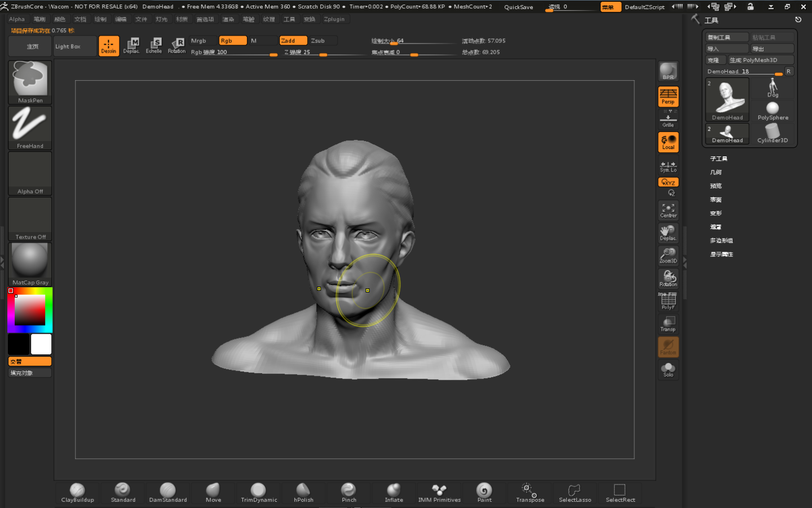The height and width of the screenshot is (508, 812).
Task: Click the white color swatch
Action: pyautogui.click(x=41, y=344)
